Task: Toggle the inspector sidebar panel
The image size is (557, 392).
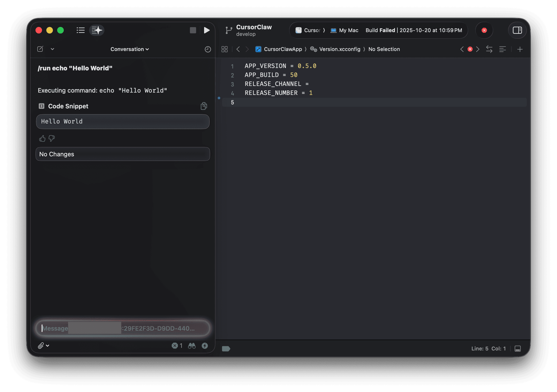Action: [x=517, y=30]
